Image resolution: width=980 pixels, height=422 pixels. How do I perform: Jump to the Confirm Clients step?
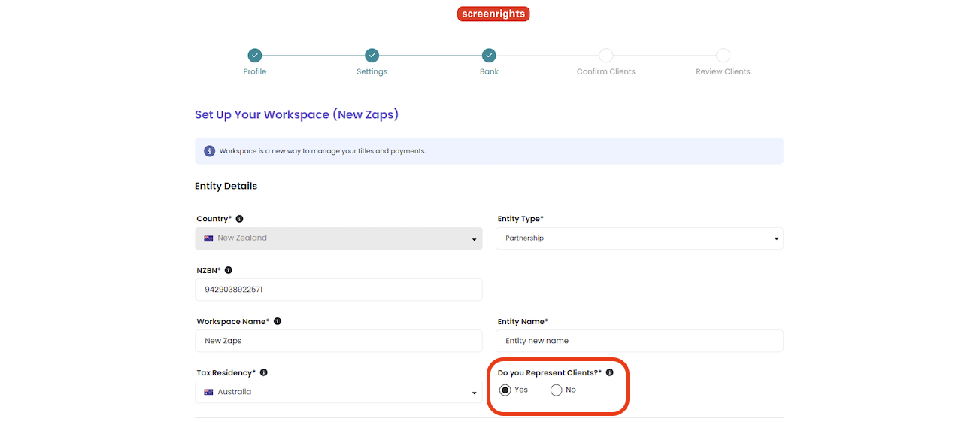coord(605,56)
